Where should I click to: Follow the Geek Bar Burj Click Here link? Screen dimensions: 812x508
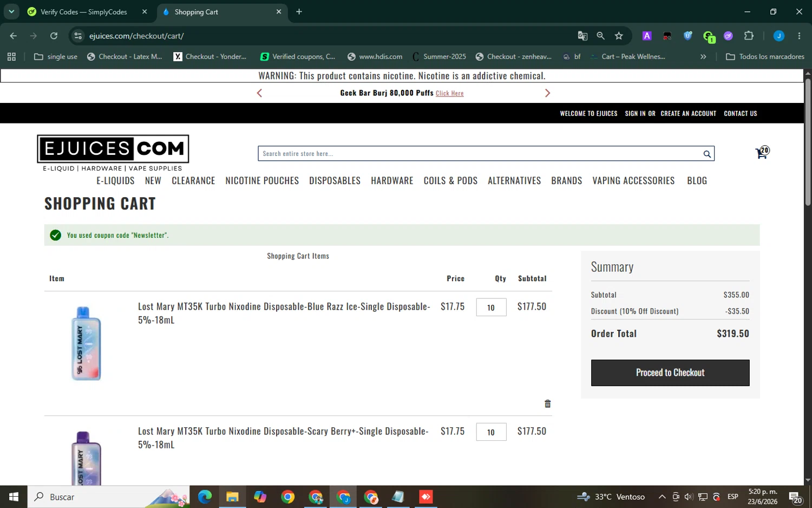pos(450,93)
